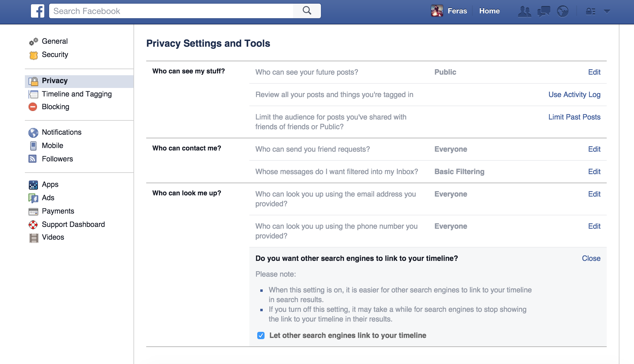Edit who can see future posts
This screenshot has width=634, height=364.
[x=594, y=72]
